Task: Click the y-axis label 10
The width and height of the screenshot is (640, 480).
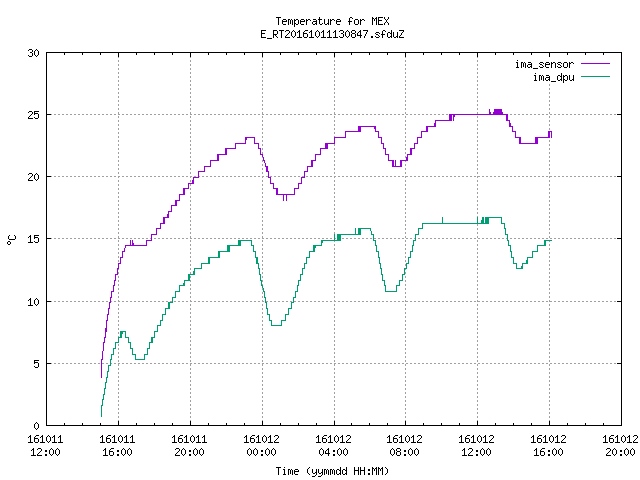Action: pos(33,302)
